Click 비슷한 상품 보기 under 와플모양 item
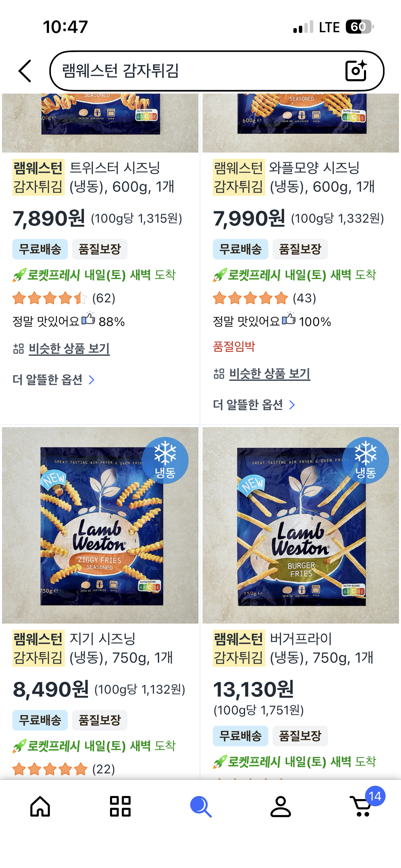The width and height of the screenshot is (401, 868). click(270, 374)
